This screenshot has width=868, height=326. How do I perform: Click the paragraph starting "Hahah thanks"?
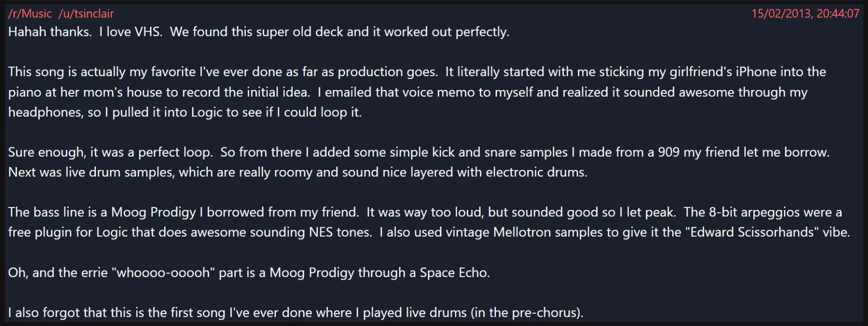[x=258, y=32]
